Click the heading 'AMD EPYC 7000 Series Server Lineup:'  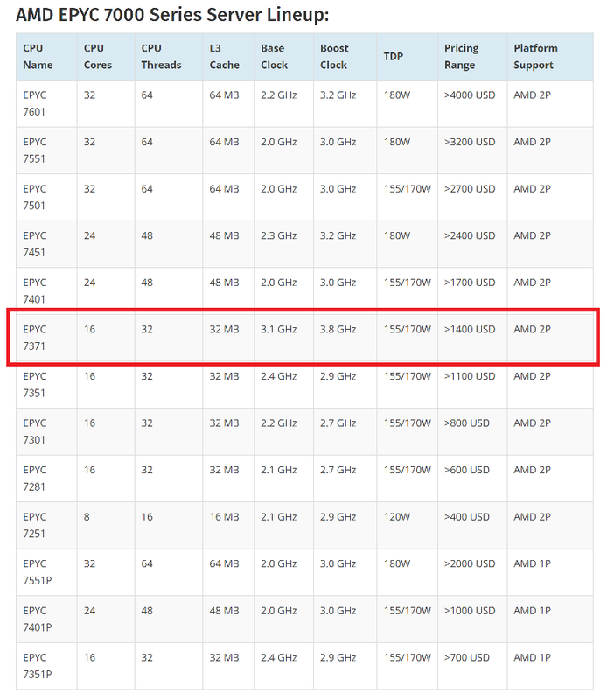(x=172, y=15)
